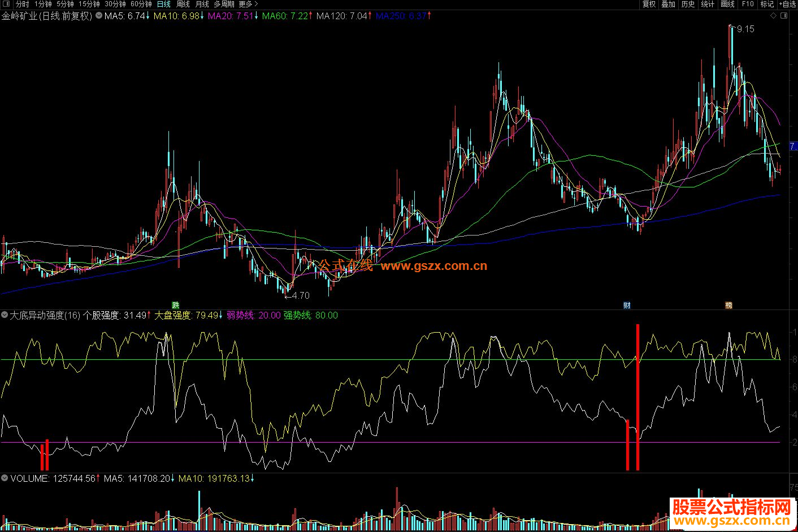Viewport: 798px width, 532px height.
Task: Switch to 分时 view
Action: 22,4
